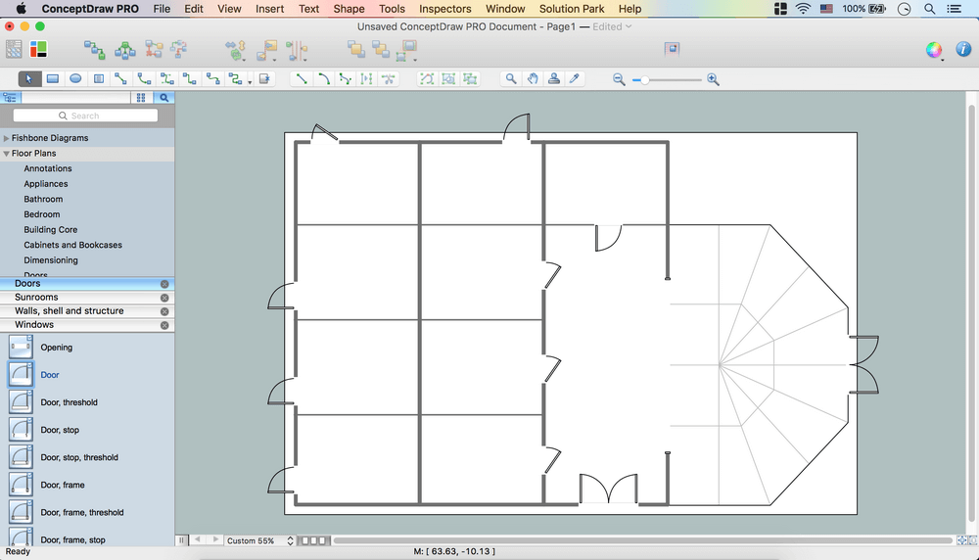This screenshot has height=560, width=979.
Task: Click the zoom in magnifier icon
Action: (713, 79)
